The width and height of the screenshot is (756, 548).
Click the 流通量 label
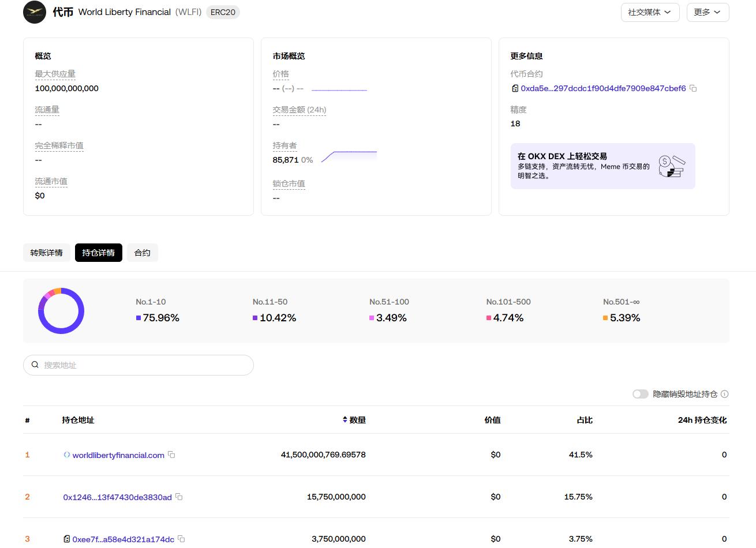tap(47, 110)
